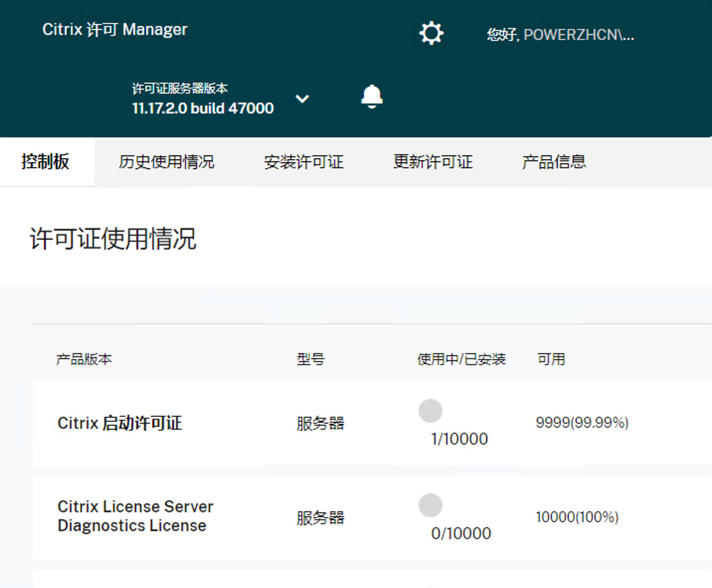This screenshot has width=712, height=588.
Task: Click the 产品版本 column header
Action: pyautogui.click(x=84, y=359)
